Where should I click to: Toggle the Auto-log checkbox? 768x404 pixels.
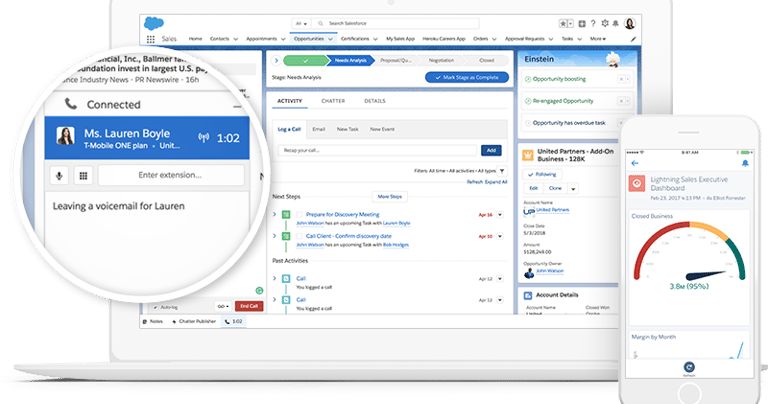pos(155,307)
